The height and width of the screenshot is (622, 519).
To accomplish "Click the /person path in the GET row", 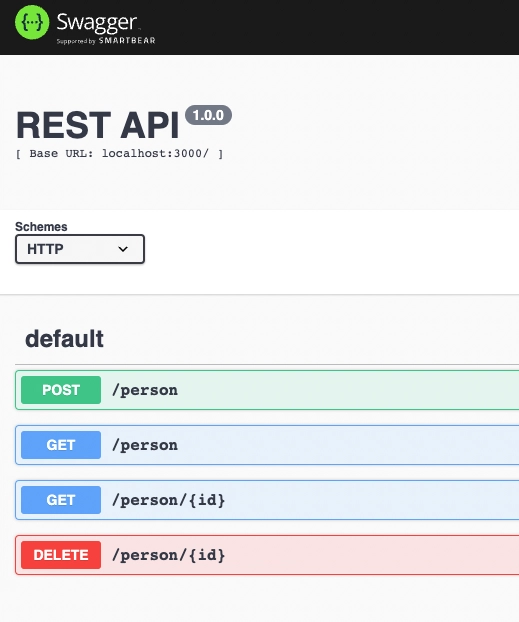I will [145, 445].
